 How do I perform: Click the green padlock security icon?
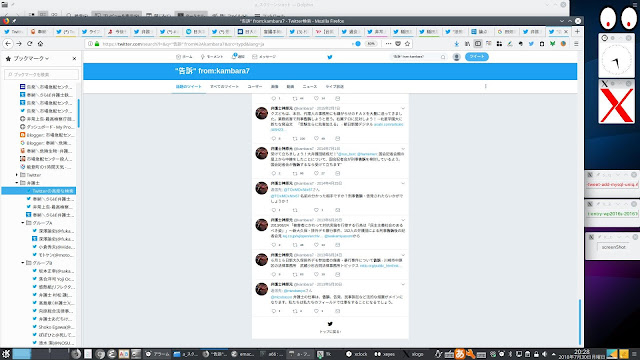pyautogui.click(x=97, y=44)
